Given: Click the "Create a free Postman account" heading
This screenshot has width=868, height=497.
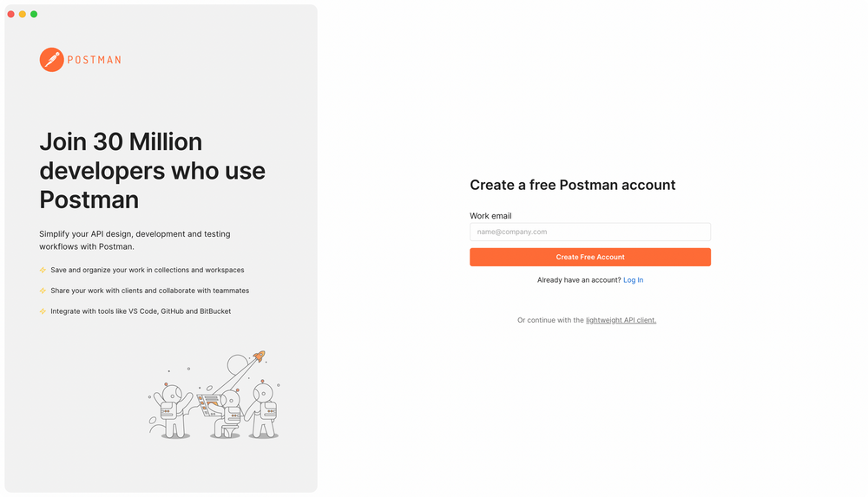Looking at the screenshot, I should click(x=573, y=185).
